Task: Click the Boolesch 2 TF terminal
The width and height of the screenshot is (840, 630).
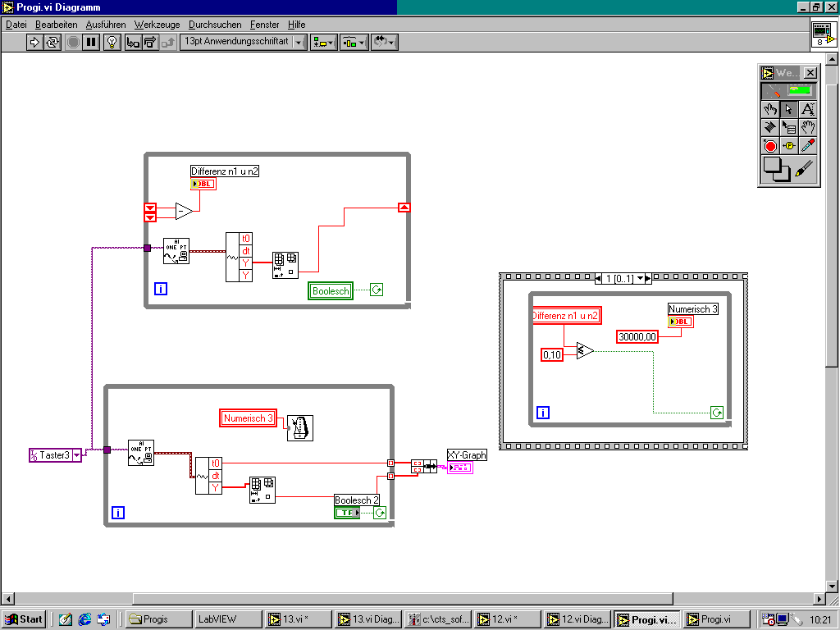Action: (x=347, y=513)
